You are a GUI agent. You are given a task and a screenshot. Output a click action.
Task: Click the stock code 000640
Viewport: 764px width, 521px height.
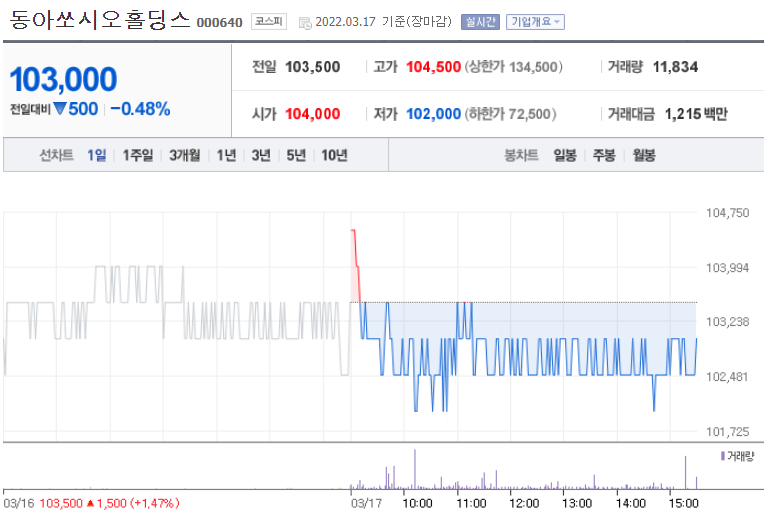tap(219, 23)
